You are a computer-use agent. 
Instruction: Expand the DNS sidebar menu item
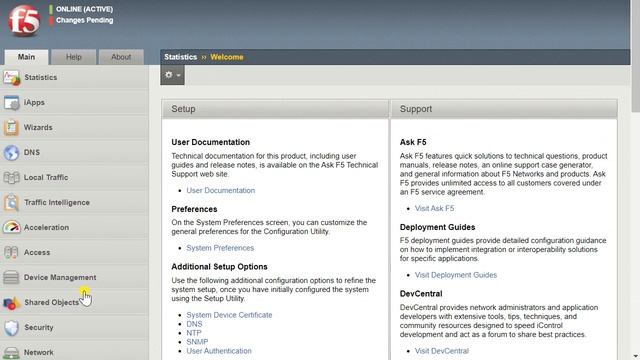pyautogui.click(x=74, y=152)
